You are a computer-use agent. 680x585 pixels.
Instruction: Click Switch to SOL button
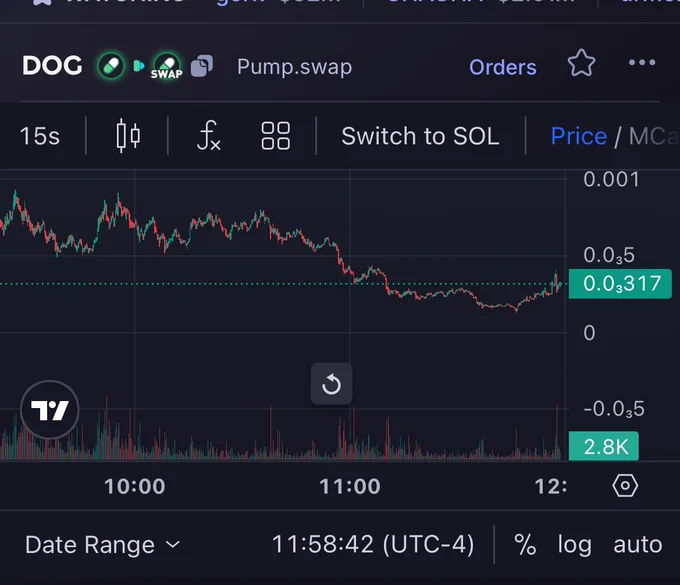(x=420, y=136)
